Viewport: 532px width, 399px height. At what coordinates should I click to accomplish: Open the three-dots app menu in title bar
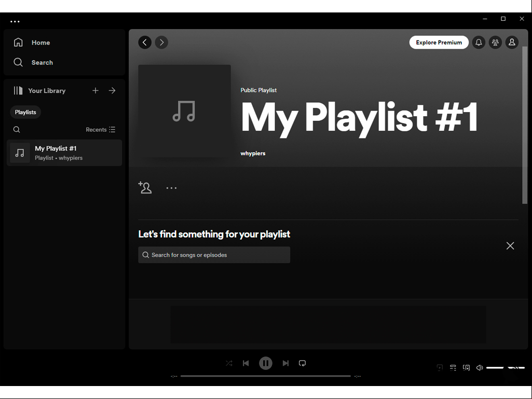[x=15, y=21]
